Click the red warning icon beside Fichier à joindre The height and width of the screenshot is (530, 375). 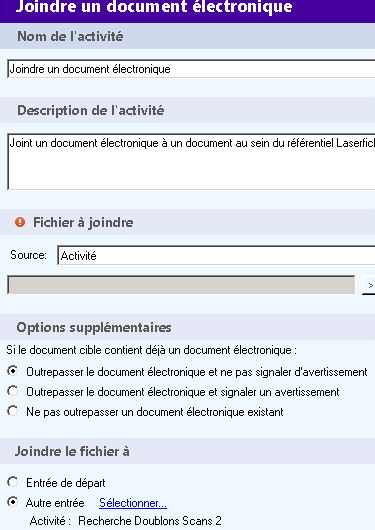(20, 222)
